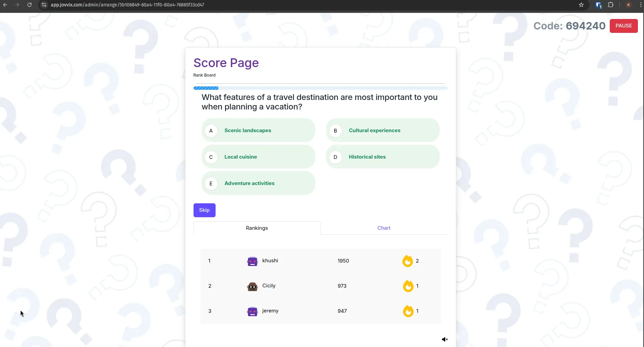Screen dimensions: 644x347
Task: Switch to the Rankings tab
Action: click(x=257, y=228)
